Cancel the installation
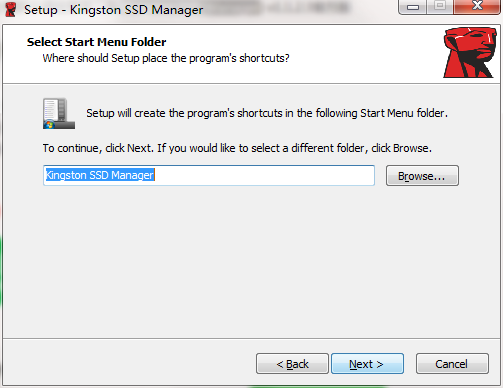This screenshot has height=388, width=503. [x=452, y=364]
